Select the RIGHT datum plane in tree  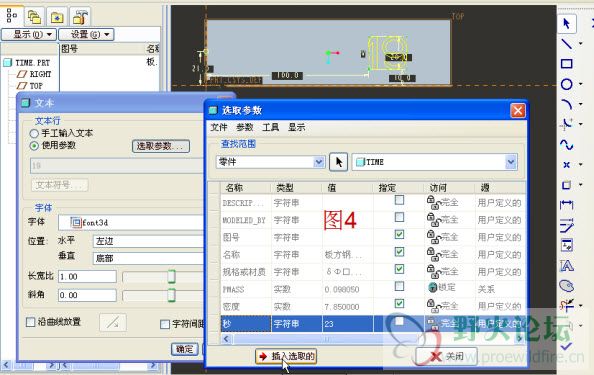[x=40, y=74]
